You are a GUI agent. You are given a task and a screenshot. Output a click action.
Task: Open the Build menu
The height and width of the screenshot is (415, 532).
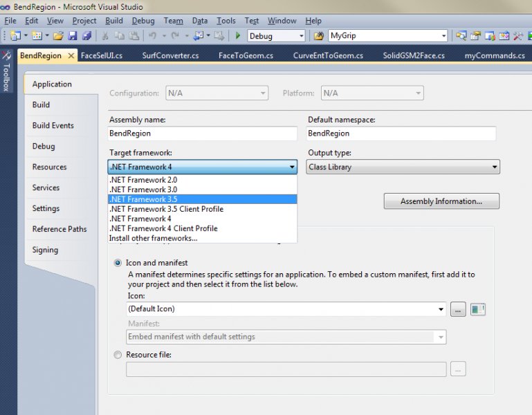[113, 21]
